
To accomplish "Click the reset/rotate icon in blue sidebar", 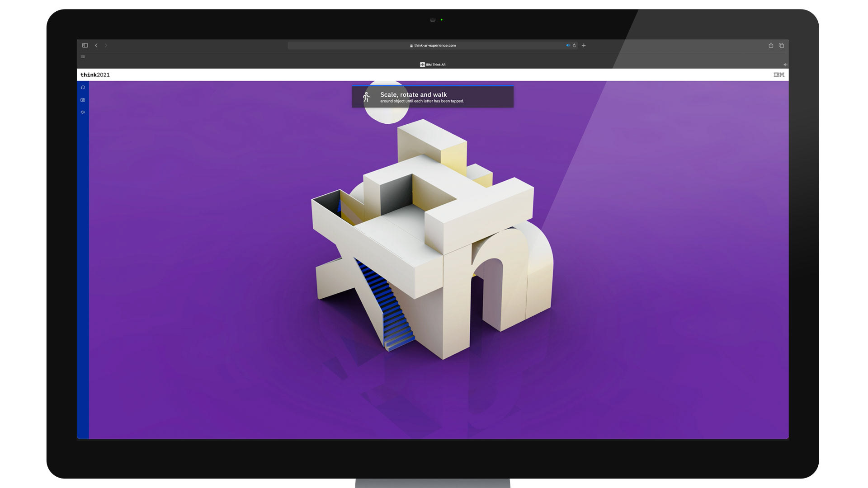I will (83, 88).
